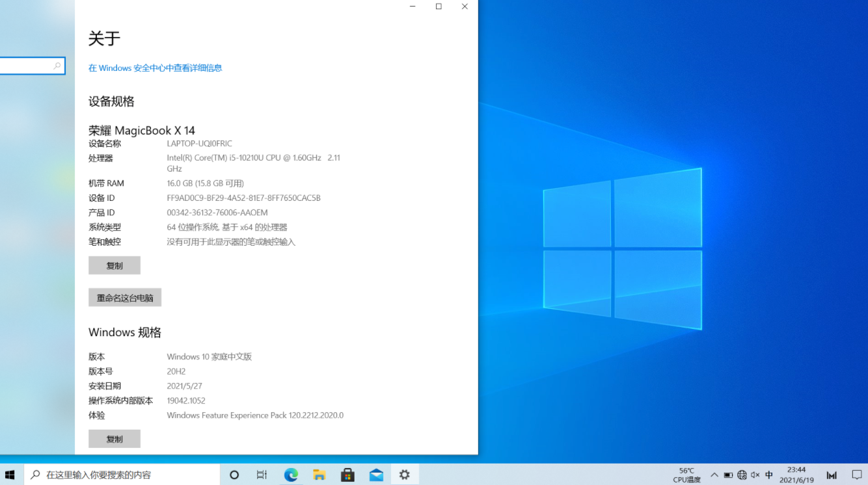
Task: Click the Settings search field
Action: [33, 66]
